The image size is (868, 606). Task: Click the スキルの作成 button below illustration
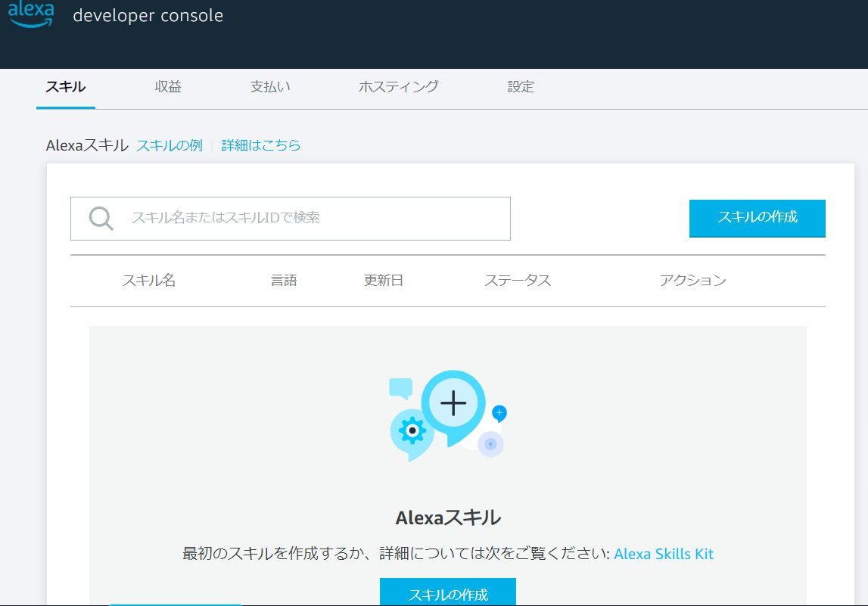(x=448, y=592)
